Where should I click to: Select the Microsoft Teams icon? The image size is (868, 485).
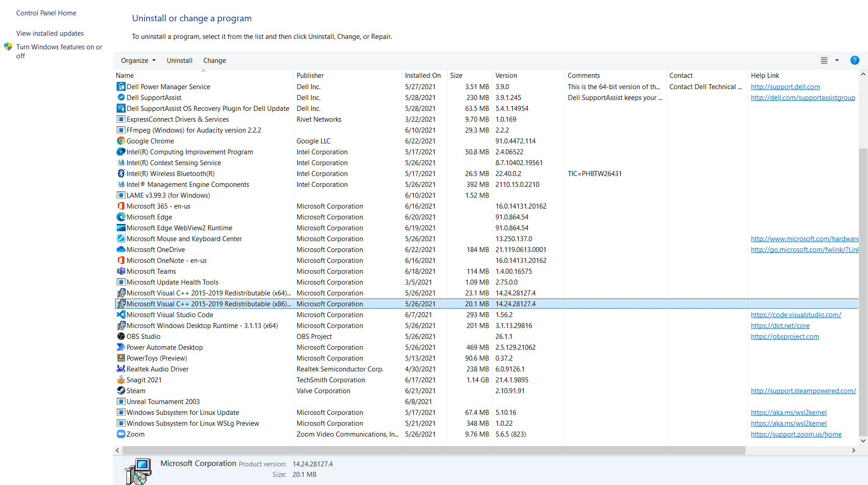coord(121,271)
